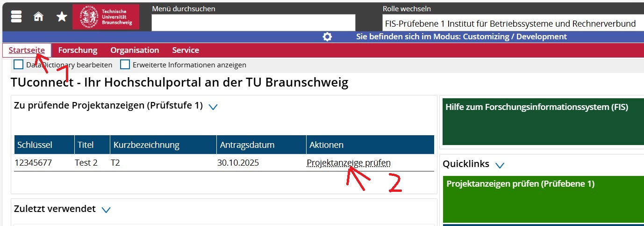644x226 pixels.
Task: Open the Hilfe zum Forschungsinformationssystem tile
Action: click(542, 122)
